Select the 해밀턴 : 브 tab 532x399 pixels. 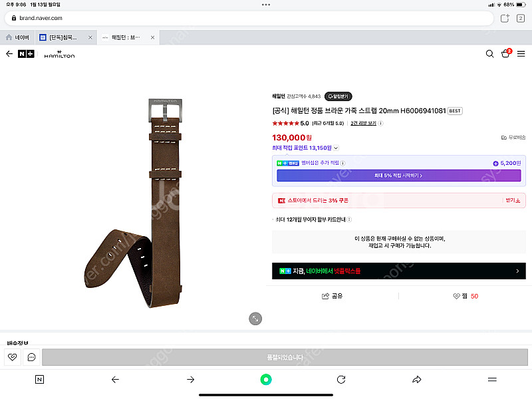click(x=126, y=37)
